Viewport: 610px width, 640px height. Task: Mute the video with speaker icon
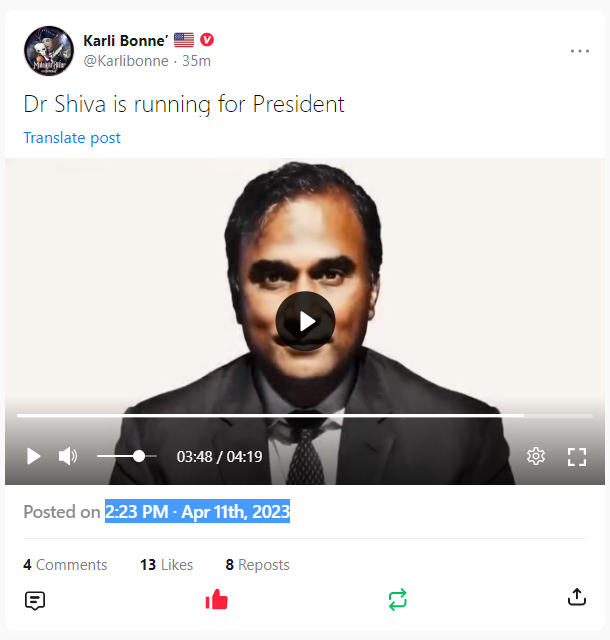(68, 456)
